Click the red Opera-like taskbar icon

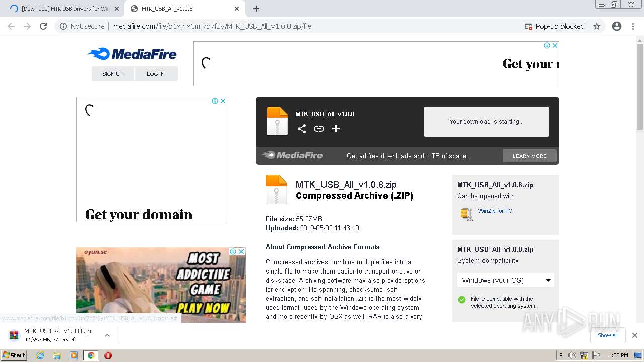click(x=108, y=355)
